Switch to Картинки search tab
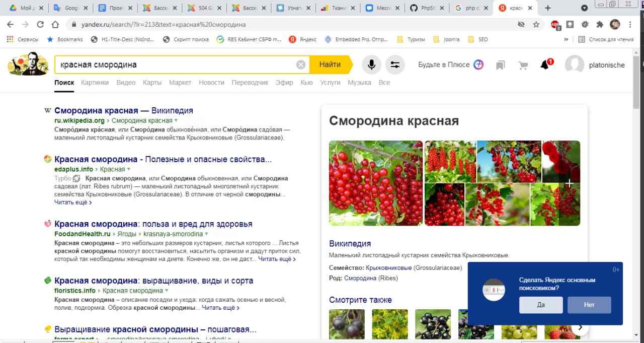The height and width of the screenshot is (343, 644). tap(95, 83)
